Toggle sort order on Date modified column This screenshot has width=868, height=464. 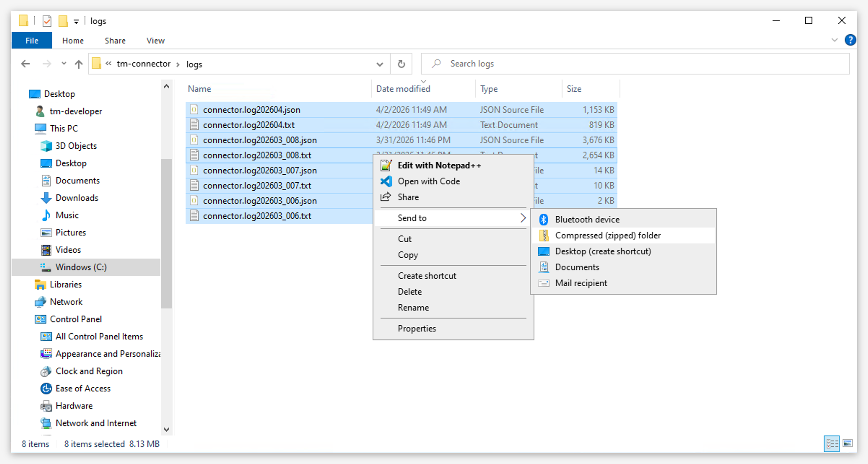coord(403,88)
